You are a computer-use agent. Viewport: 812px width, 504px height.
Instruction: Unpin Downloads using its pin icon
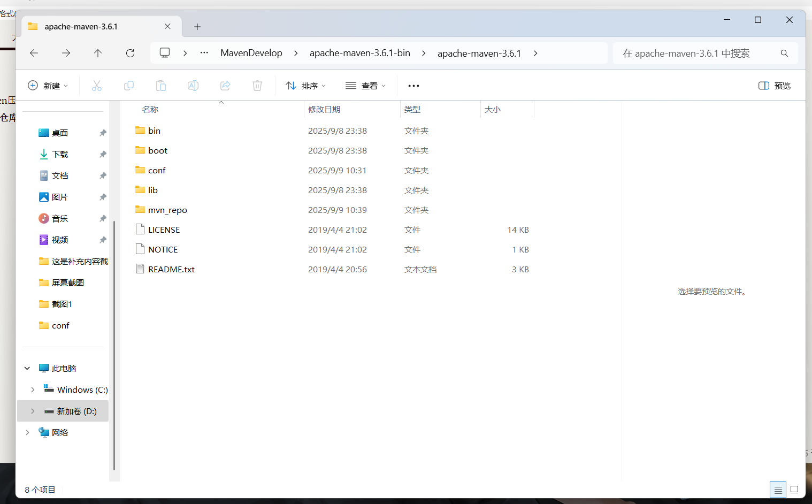pyautogui.click(x=103, y=154)
